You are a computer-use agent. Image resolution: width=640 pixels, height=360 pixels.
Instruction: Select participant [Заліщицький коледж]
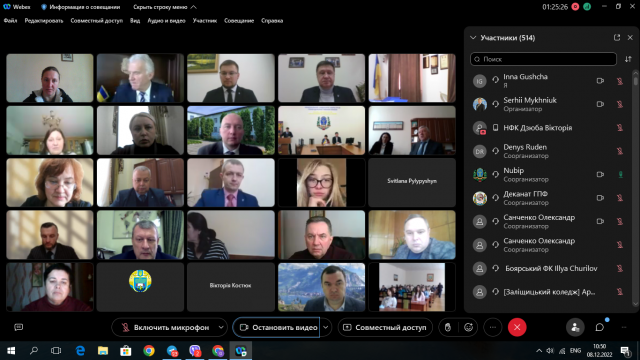(549, 292)
